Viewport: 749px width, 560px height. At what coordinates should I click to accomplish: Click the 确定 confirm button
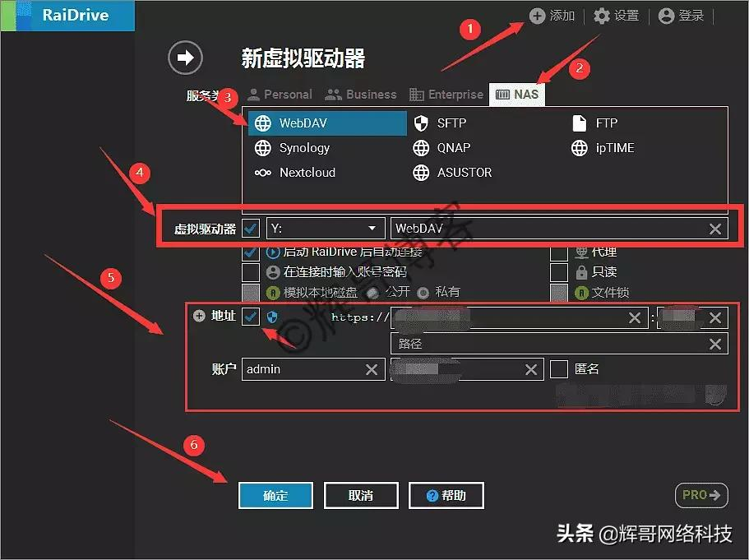[x=275, y=496]
